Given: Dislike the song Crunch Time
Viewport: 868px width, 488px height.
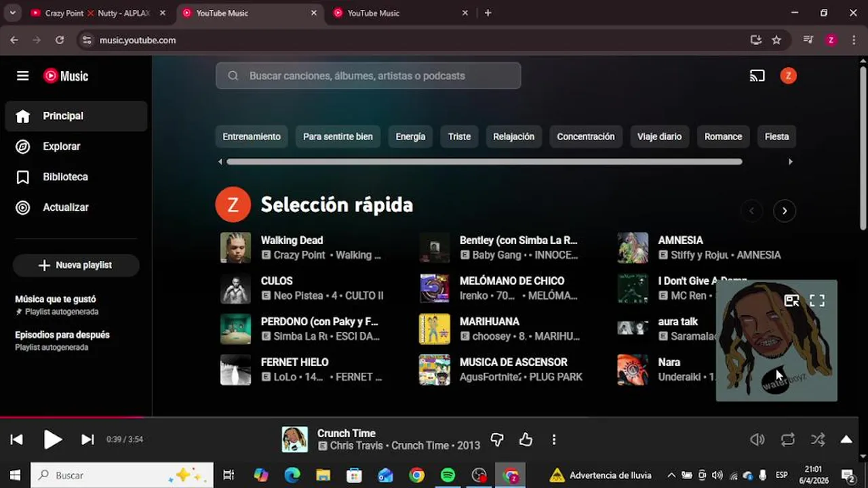Looking at the screenshot, I should [497, 440].
